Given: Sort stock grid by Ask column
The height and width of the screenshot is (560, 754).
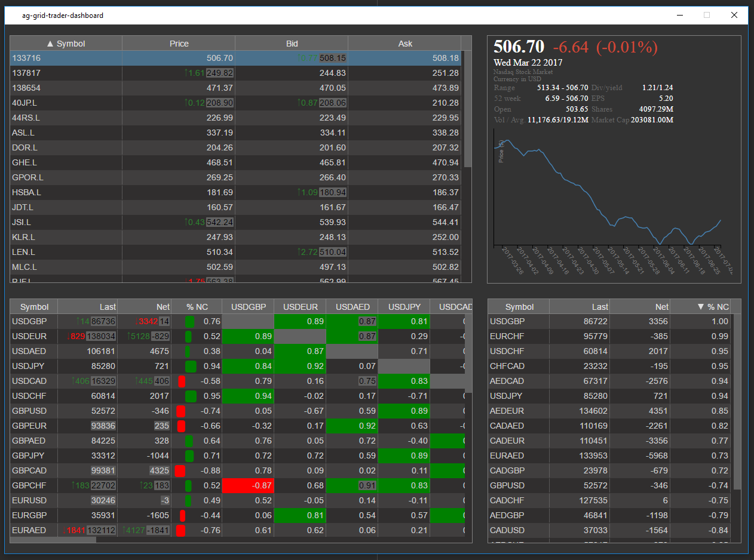Looking at the screenshot, I should (x=404, y=44).
